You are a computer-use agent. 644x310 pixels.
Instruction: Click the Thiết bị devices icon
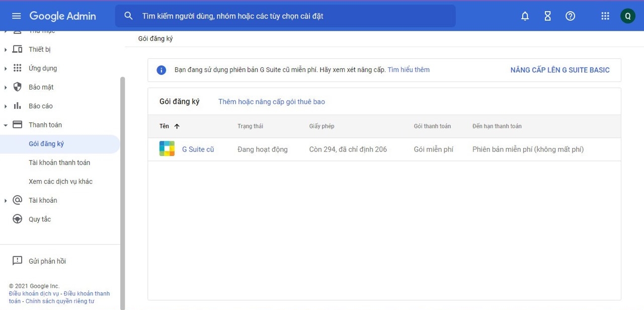click(17, 49)
